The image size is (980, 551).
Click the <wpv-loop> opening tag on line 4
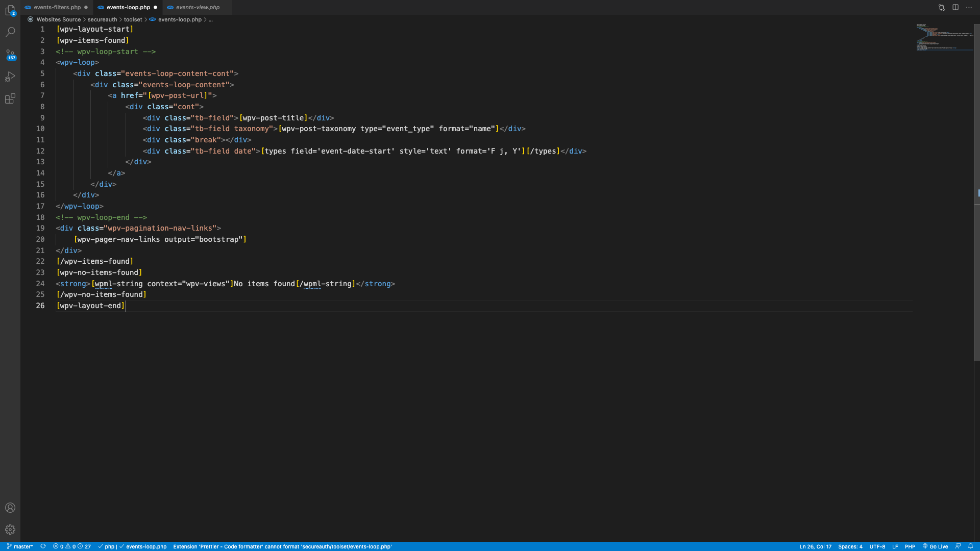point(77,62)
